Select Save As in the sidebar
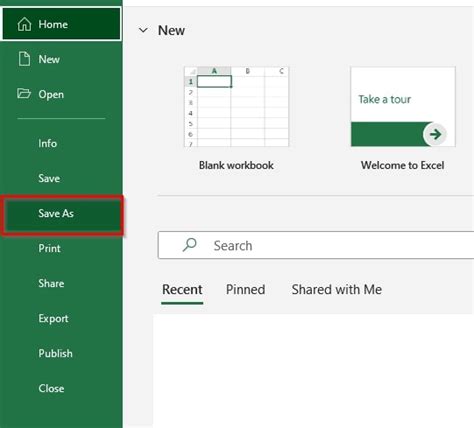The image size is (474, 428). (x=62, y=215)
